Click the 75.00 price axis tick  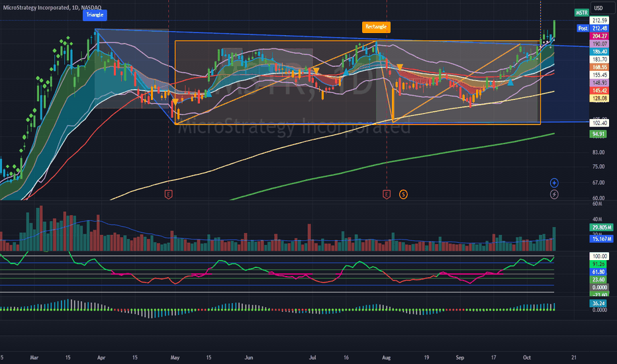[x=598, y=167]
